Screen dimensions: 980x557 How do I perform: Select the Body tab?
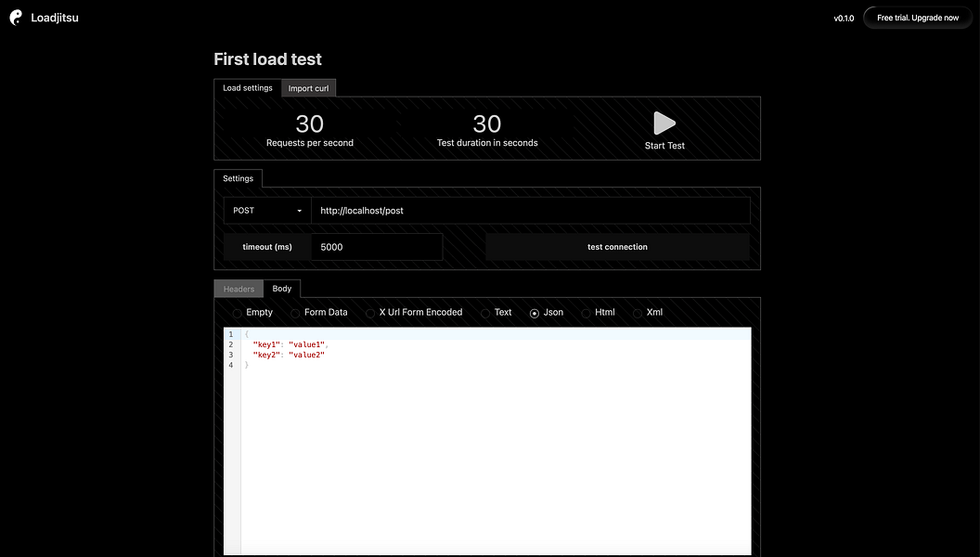pyautogui.click(x=282, y=288)
